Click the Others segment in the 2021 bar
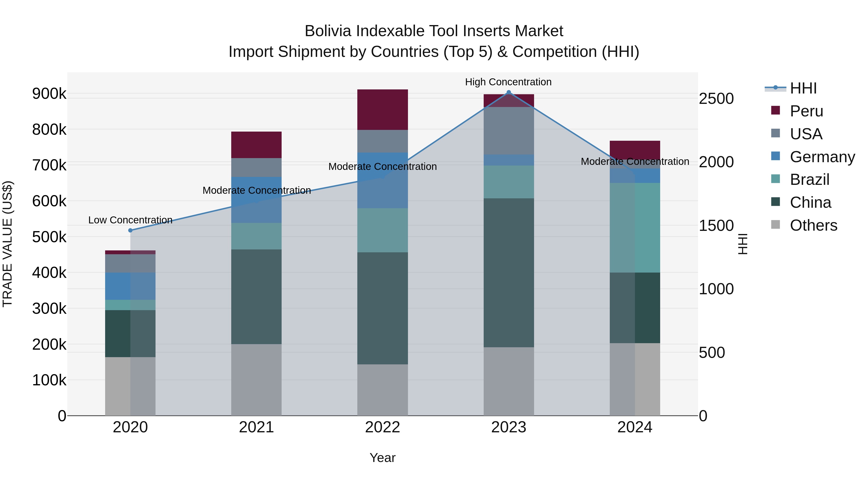The width and height of the screenshot is (868, 488). pos(257,380)
